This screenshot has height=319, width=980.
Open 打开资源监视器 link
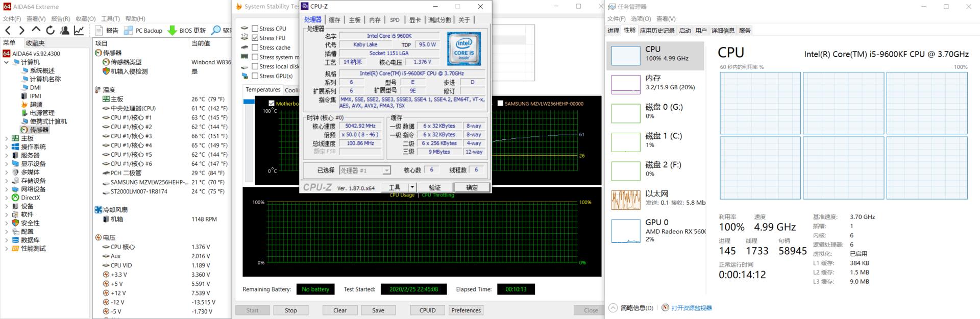[692, 308]
